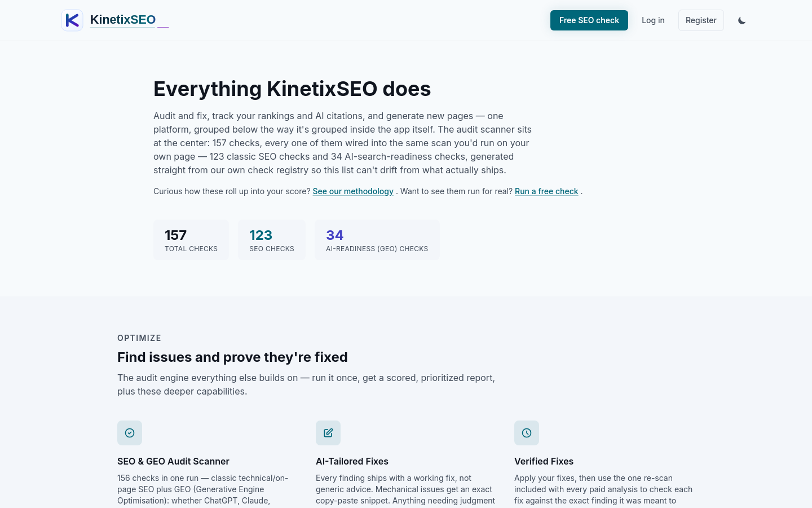The width and height of the screenshot is (812, 508).
Task: Click the Register button
Action: coord(701,20)
